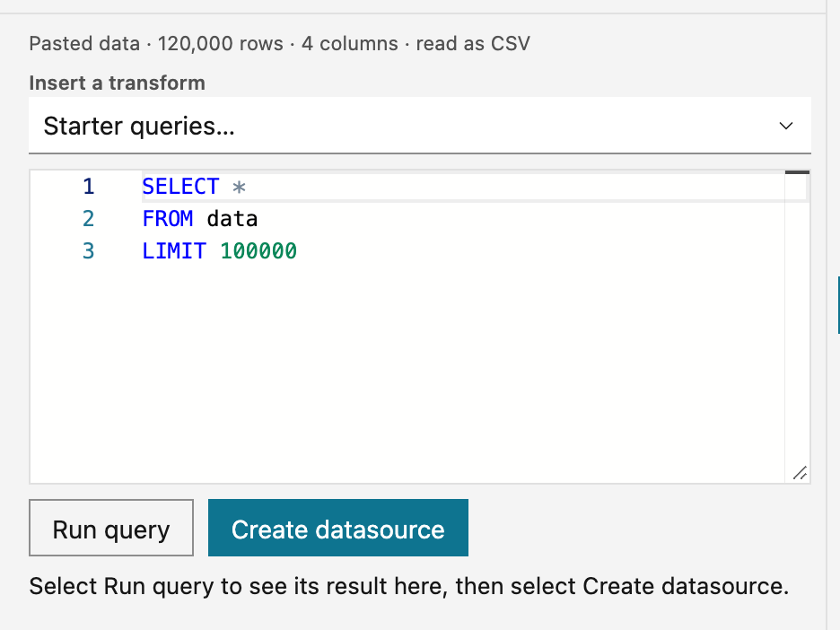Click the Pasted data summary text
Image resolution: width=840 pixels, height=630 pixels.
pos(280,43)
